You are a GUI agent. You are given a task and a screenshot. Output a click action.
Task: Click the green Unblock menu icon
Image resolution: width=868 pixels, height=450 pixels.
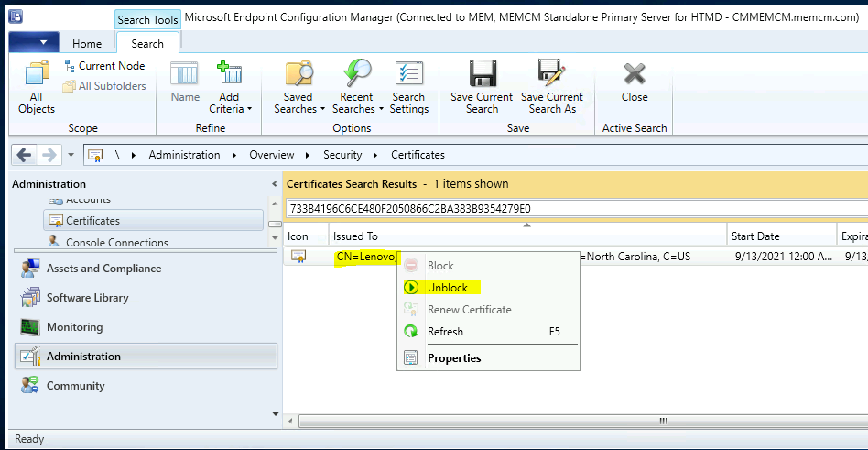(x=411, y=288)
